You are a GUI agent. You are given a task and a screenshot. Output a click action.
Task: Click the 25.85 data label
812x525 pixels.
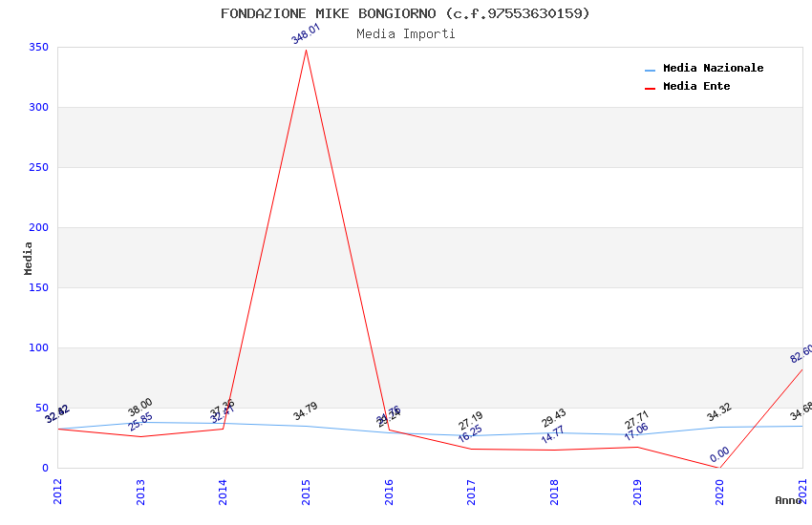[140, 422]
